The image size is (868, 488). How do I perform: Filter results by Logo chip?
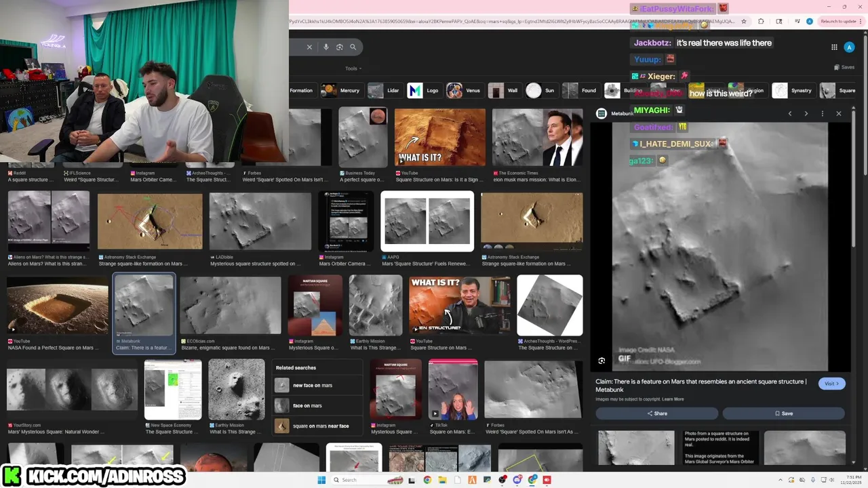click(x=425, y=90)
